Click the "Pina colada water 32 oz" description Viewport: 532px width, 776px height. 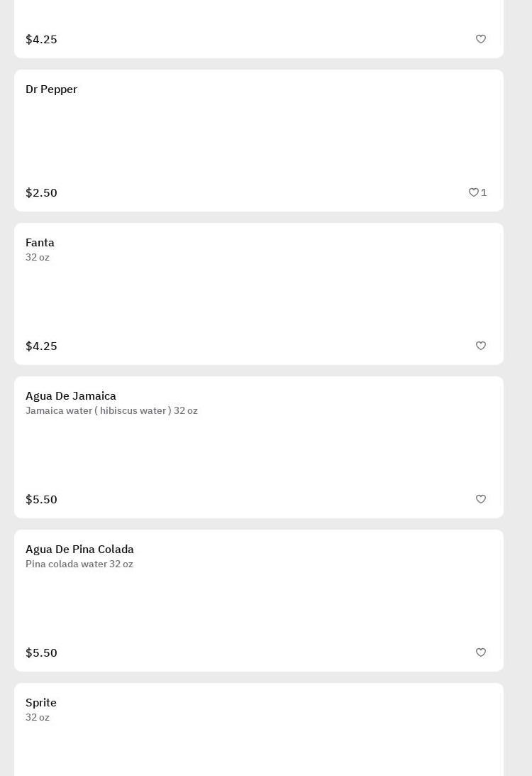point(79,564)
